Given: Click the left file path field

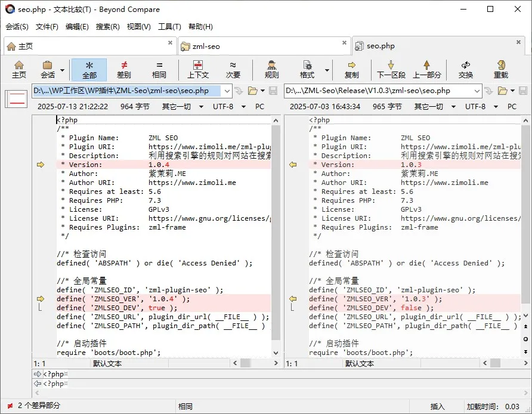Looking at the screenshot, I should point(126,91).
